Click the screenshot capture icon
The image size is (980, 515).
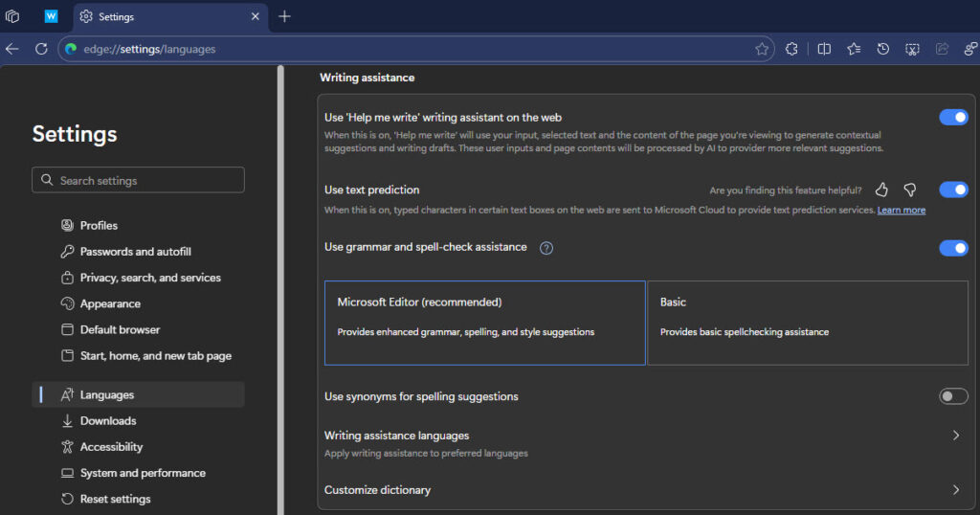coord(912,49)
